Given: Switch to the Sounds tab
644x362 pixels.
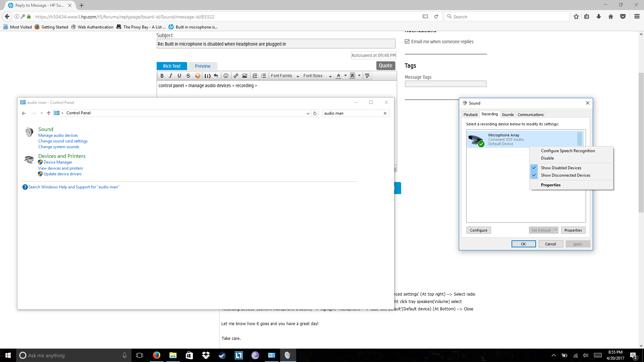Looking at the screenshot, I should click(x=507, y=114).
